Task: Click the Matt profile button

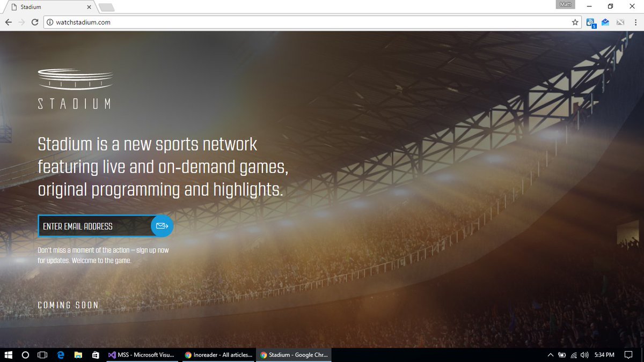Action: [565, 5]
